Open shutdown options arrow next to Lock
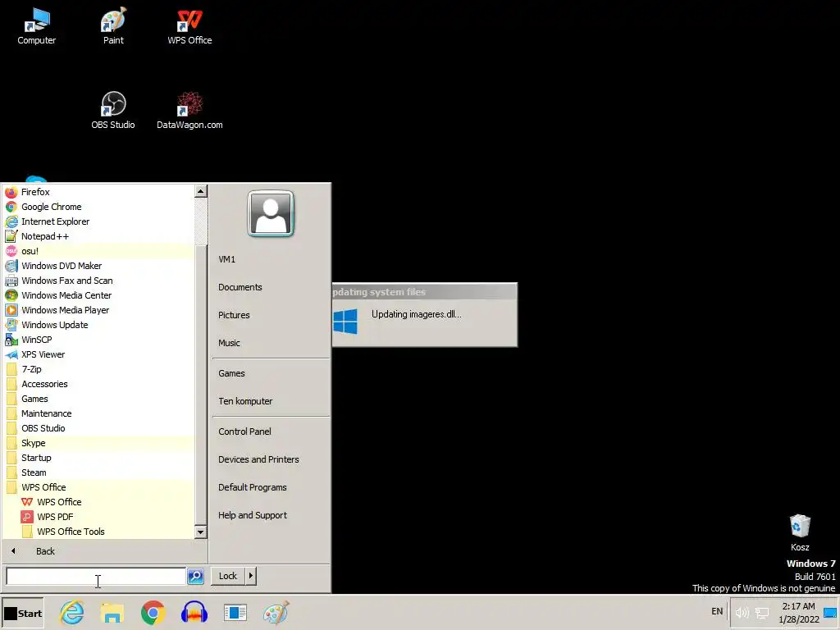Screen dimensions: 840x630 click(x=251, y=576)
